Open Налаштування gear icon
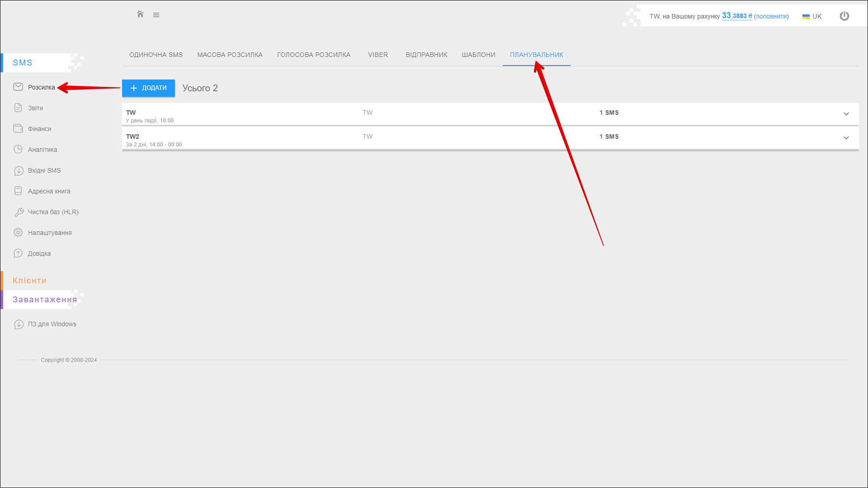 [x=18, y=232]
